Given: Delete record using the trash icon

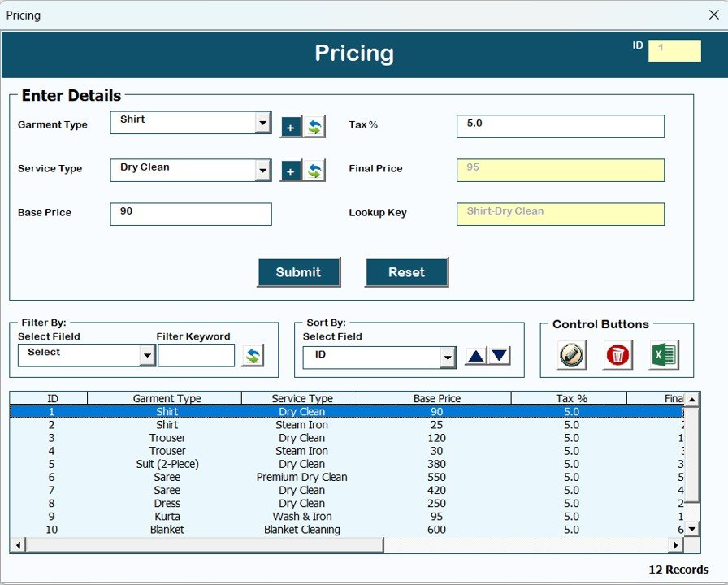Looking at the screenshot, I should (617, 355).
